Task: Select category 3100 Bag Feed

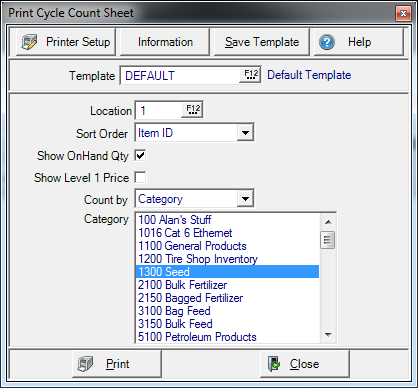Action: coord(228,311)
